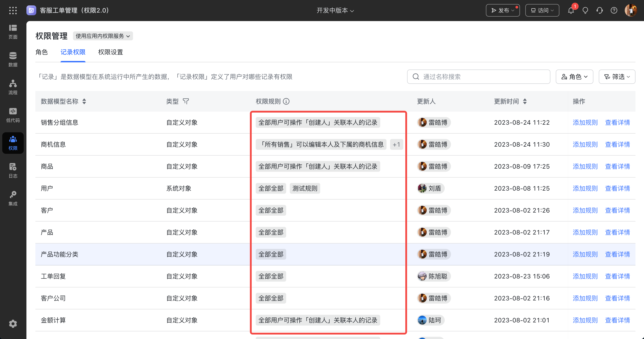This screenshot has width=644, height=339.
Task: Select the 产品功能分类 row name
Action: click(x=60, y=254)
